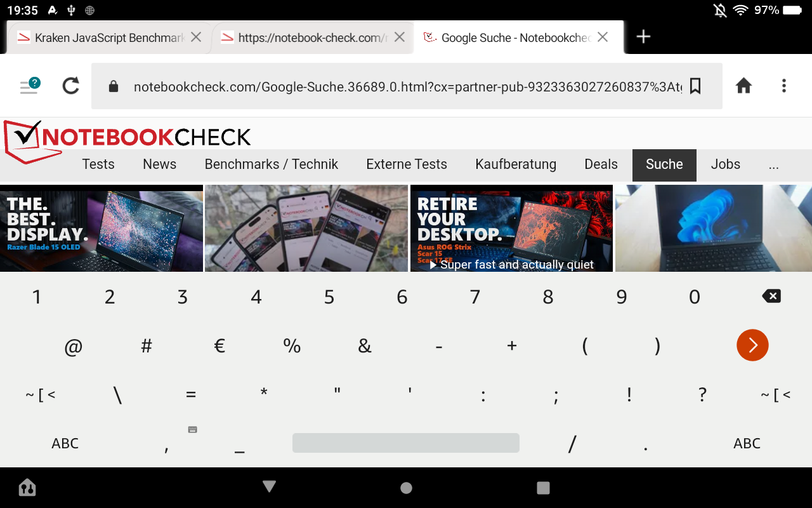Expand more menu items via ellipsis

[x=773, y=165]
